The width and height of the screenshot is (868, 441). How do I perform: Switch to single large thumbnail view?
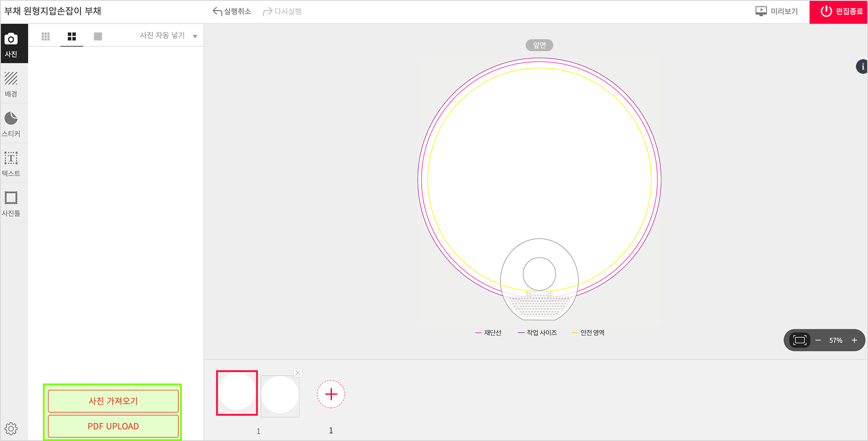98,36
